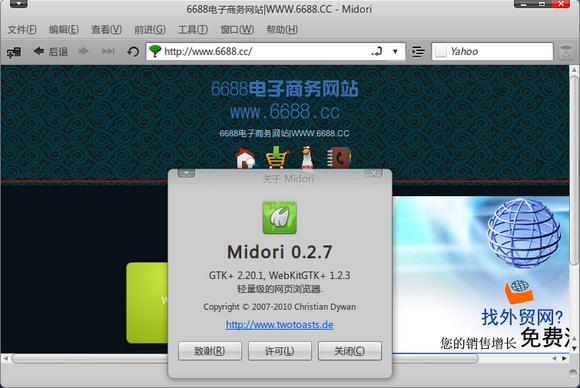Click the phone book icon on webpage
The image size is (580, 388).
[338, 158]
